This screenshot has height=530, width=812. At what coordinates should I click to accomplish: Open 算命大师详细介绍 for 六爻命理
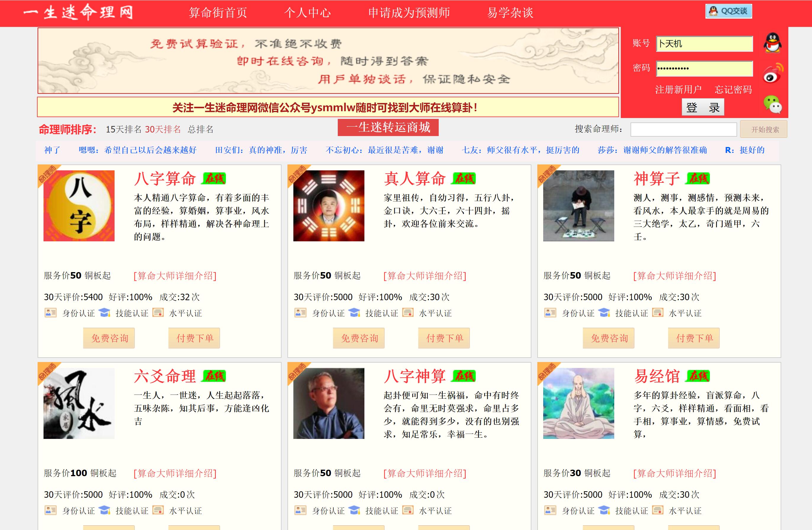click(x=175, y=474)
